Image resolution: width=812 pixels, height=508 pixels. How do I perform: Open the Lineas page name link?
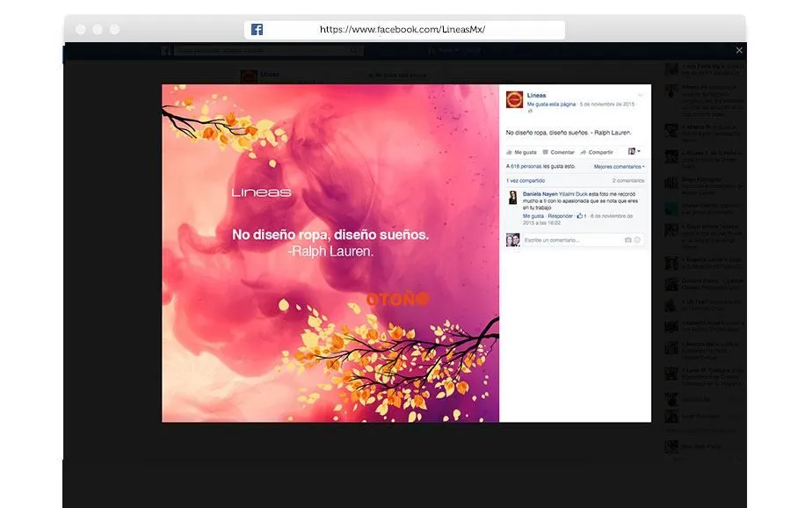(x=536, y=95)
